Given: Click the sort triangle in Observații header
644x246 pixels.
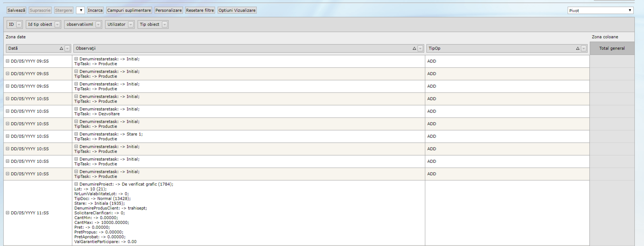Looking at the screenshot, I should [x=414, y=49].
